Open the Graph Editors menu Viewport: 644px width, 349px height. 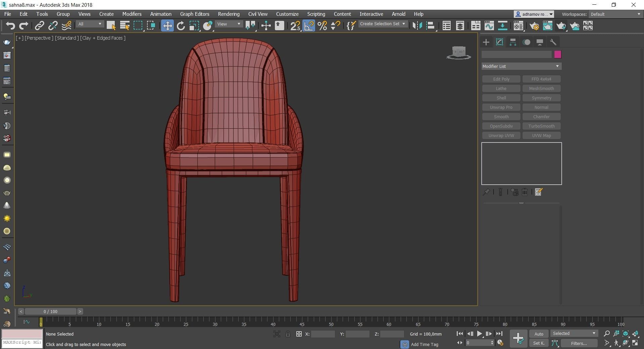tap(195, 14)
